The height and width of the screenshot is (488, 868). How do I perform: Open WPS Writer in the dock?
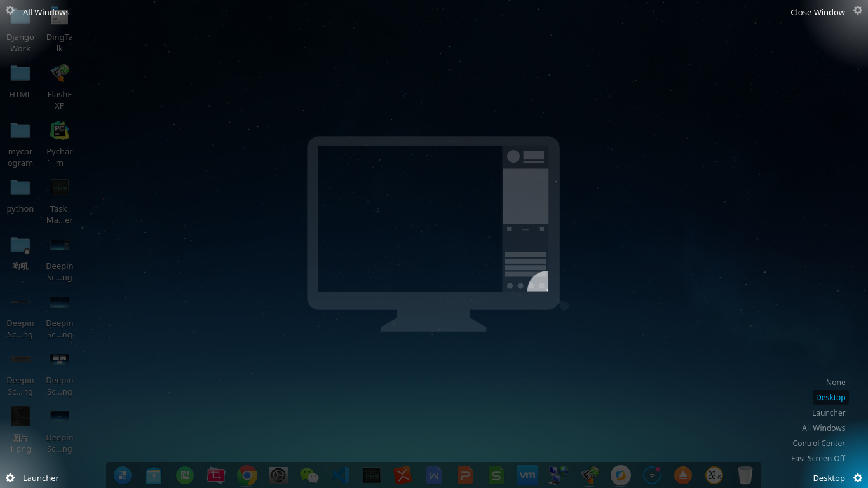tap(434, 475)
